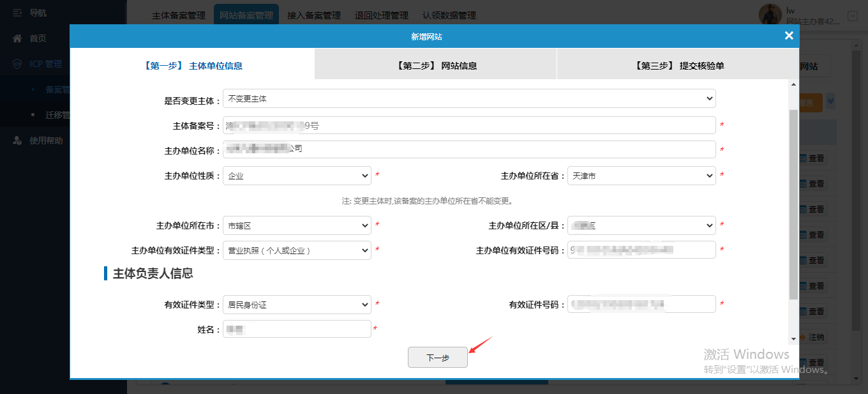Viewport: 868px width, 394px height.
Task: Click the 注销 button in the table
Action: point(812,337)
